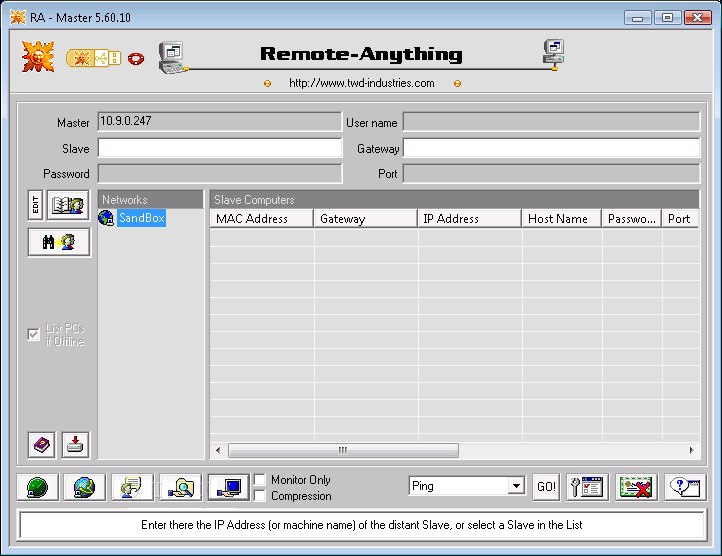Enable the Monitor Only checkbox
Viewport: 722px width, 556px height.
pyautogui.click(x=260, y=480)
